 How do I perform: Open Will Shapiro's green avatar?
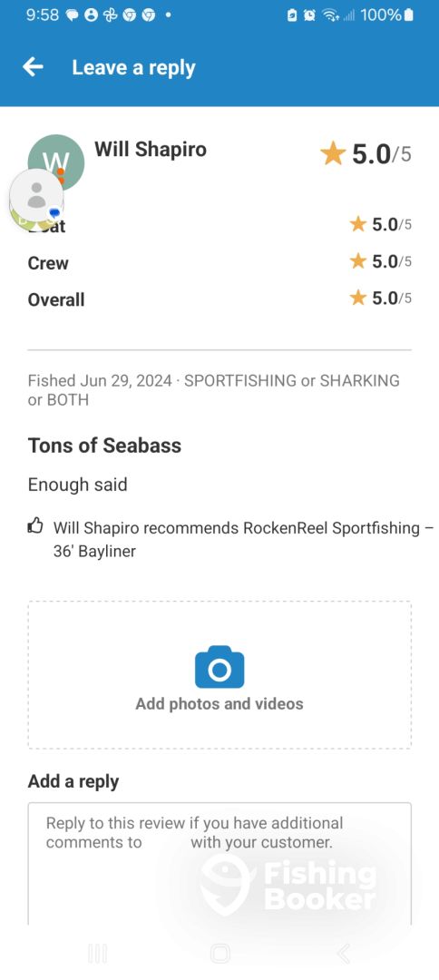[56, 162]
